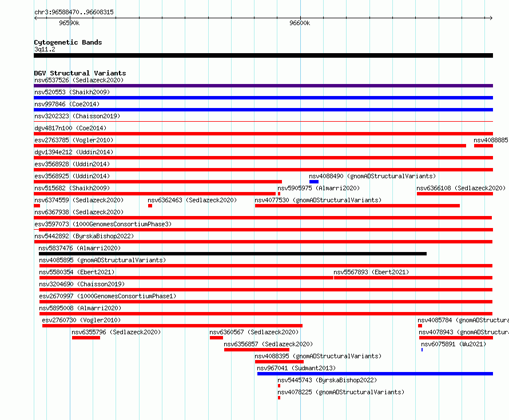Click nsv4088490 (gnomADStructuralVariants) label

point(372,176)
